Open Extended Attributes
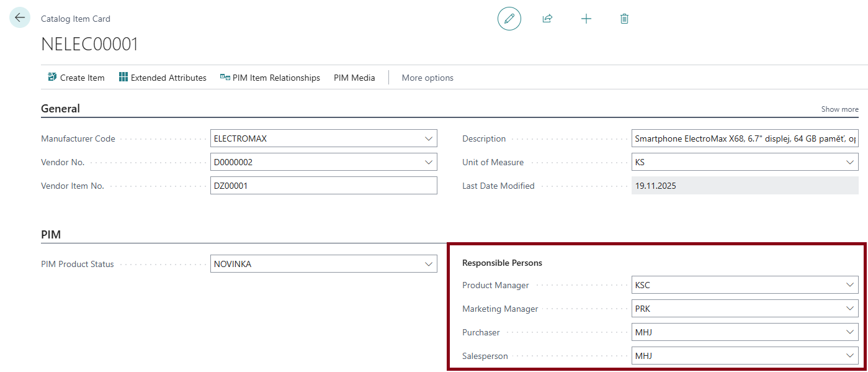Screen dimensions: 868x372 pyautogui.click(x=162, y=78)
